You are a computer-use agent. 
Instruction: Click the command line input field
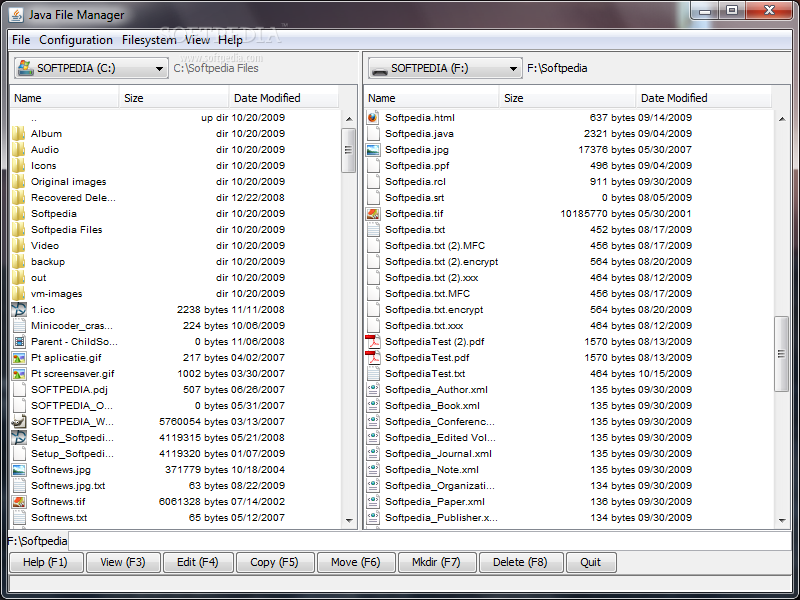pos(430,541)
